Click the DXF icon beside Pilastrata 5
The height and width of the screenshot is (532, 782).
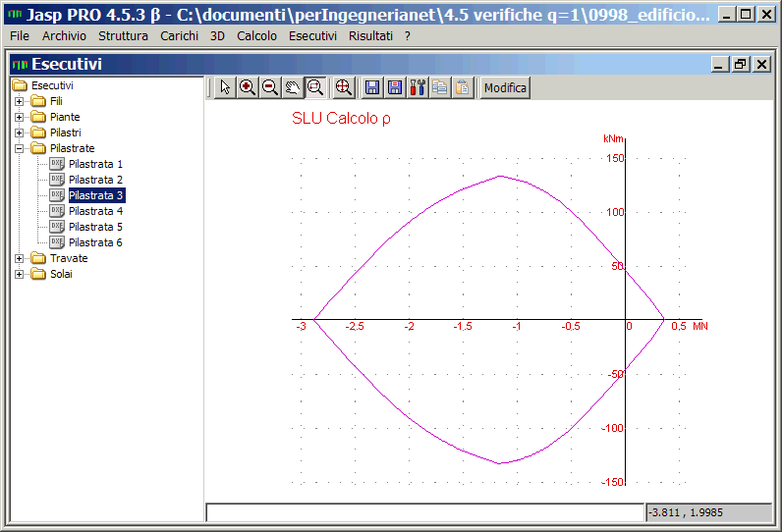tap(57, 226)
